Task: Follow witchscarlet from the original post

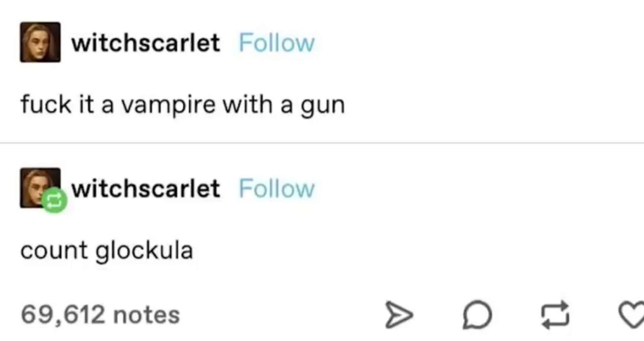Action: click(277, 43)
